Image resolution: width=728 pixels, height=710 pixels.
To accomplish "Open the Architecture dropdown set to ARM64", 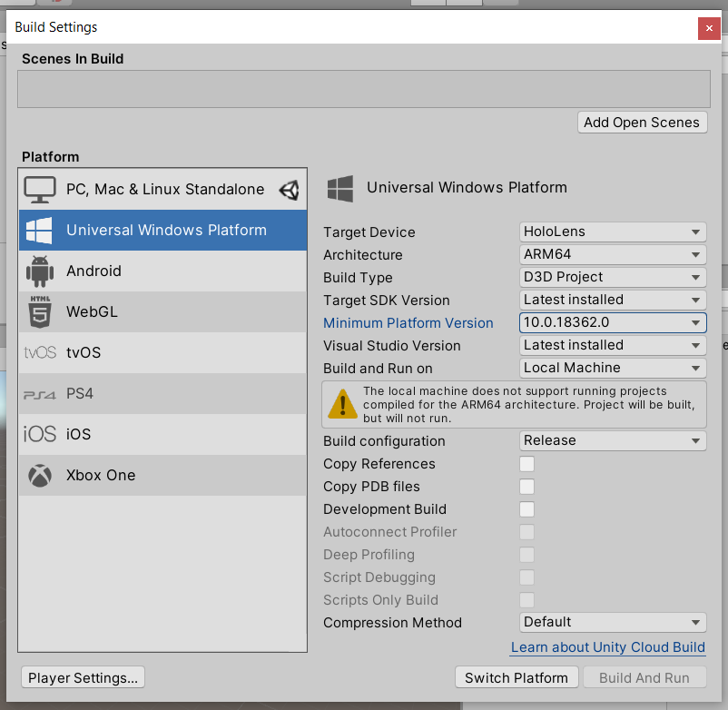I will tap(613, 254).
